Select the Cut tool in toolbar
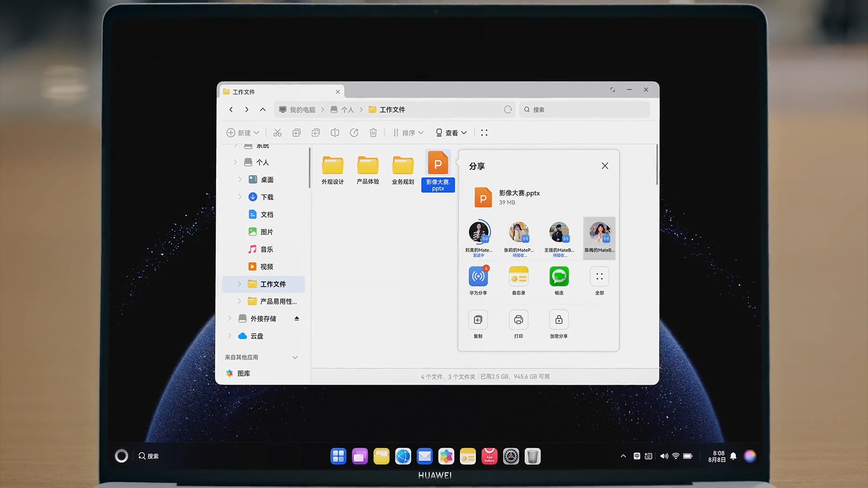Image resolution: width=868 pixels, height=488 pixels. click(277, 132)
